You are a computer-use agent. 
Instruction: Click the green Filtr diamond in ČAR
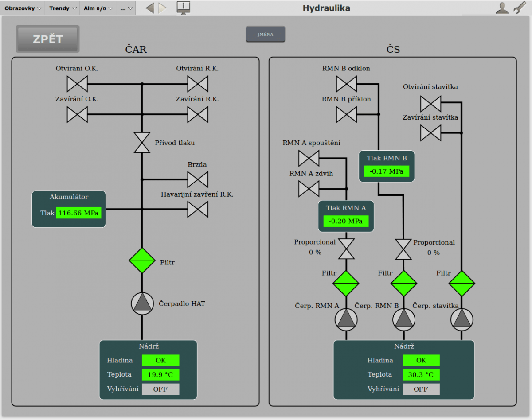(x=142, y=261)
